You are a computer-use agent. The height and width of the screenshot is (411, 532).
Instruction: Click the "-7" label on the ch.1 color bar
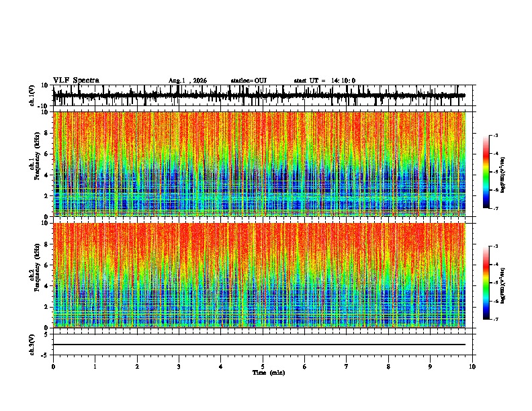tap(496, 209)
